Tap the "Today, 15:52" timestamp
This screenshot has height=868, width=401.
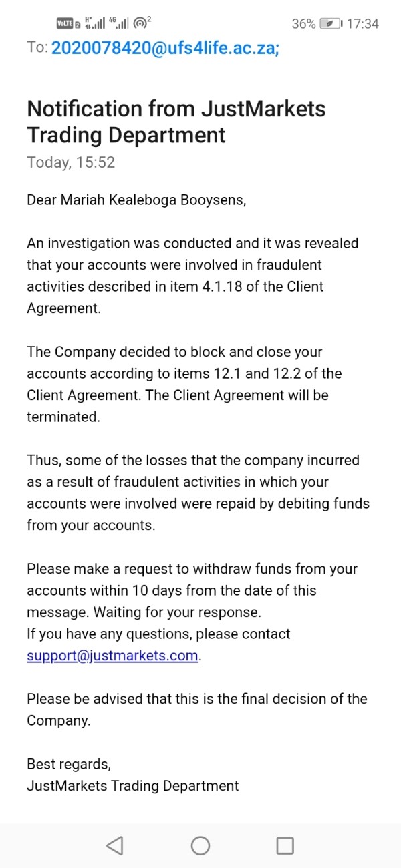point(71,162)
